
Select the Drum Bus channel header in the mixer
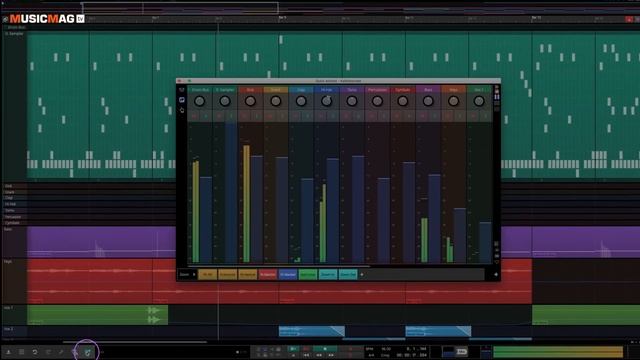[200, 90]
